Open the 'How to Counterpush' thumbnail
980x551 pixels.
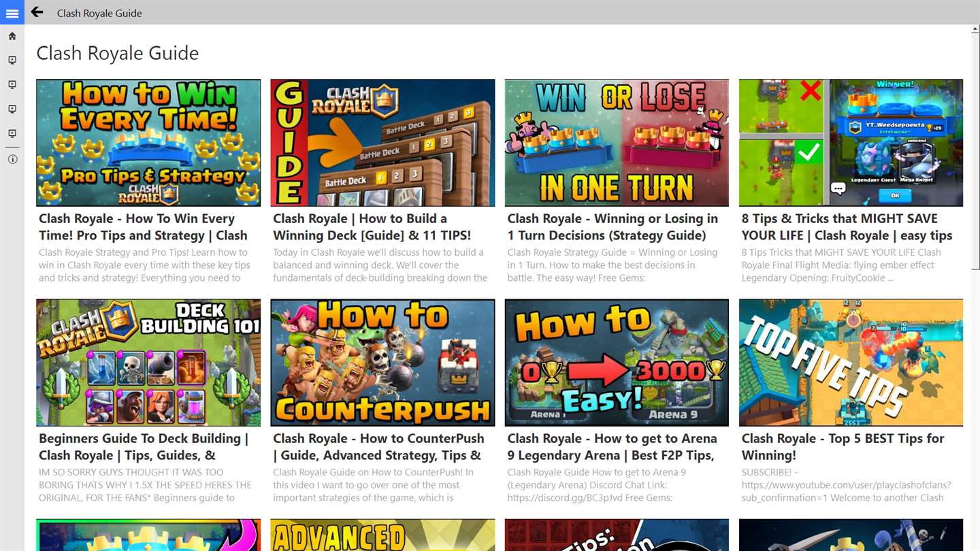point(382,363)
